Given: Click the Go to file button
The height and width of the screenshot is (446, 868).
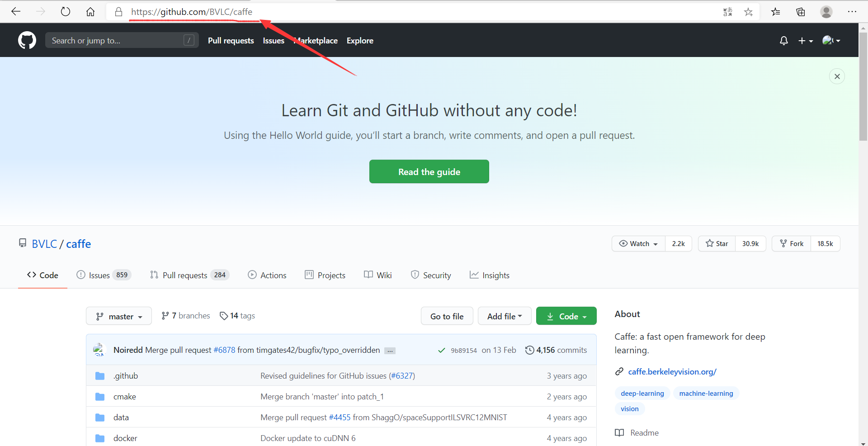Looking at the screenshot, I should point(447,316).
